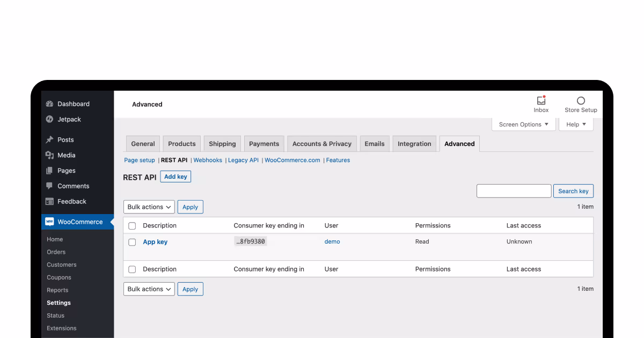Click the Comments speech bubble icon
This screenshot has height=338, width=644.
tap(49, 186)
